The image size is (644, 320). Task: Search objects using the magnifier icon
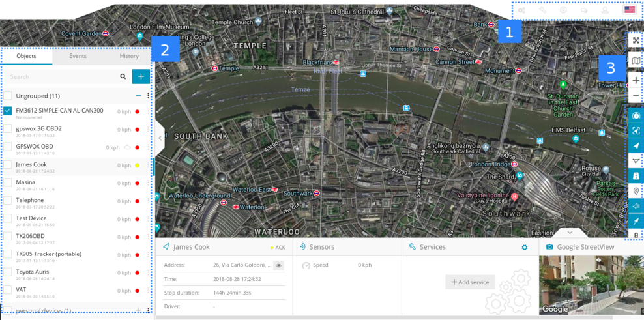123,76
